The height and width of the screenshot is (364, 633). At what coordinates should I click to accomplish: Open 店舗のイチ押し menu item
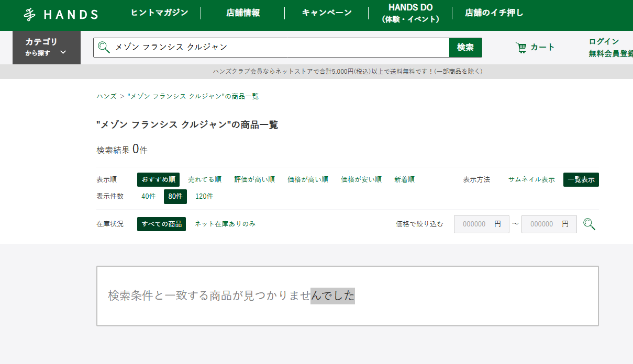point(494,13)
